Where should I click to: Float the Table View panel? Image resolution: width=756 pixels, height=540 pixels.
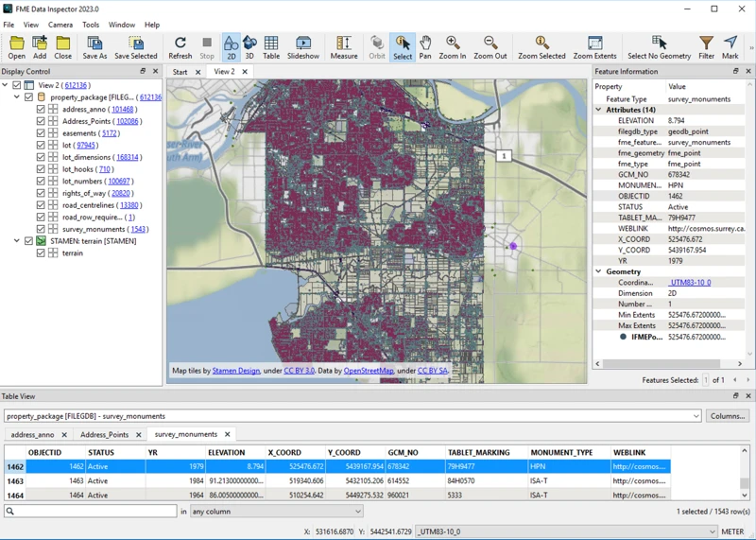pos(736,395)
